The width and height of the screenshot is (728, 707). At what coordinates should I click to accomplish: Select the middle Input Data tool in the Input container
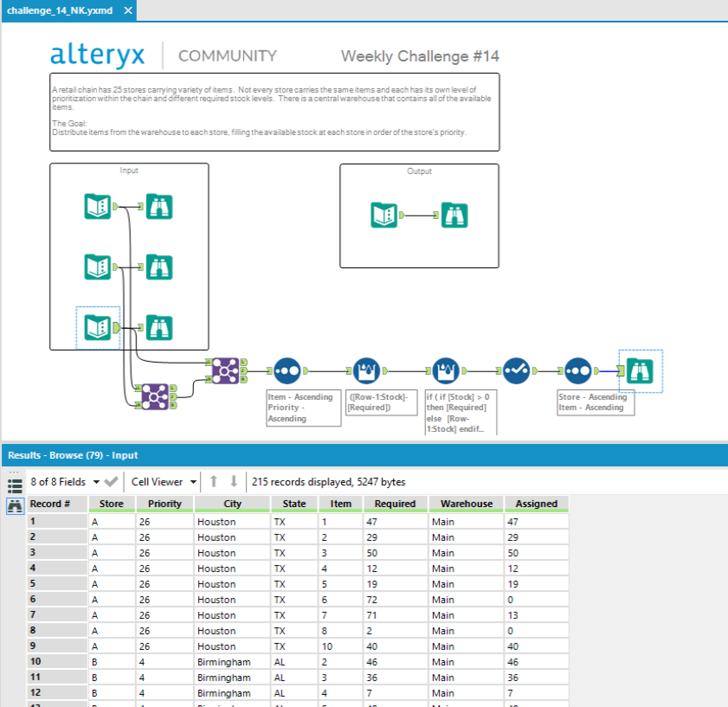[98, 267]
